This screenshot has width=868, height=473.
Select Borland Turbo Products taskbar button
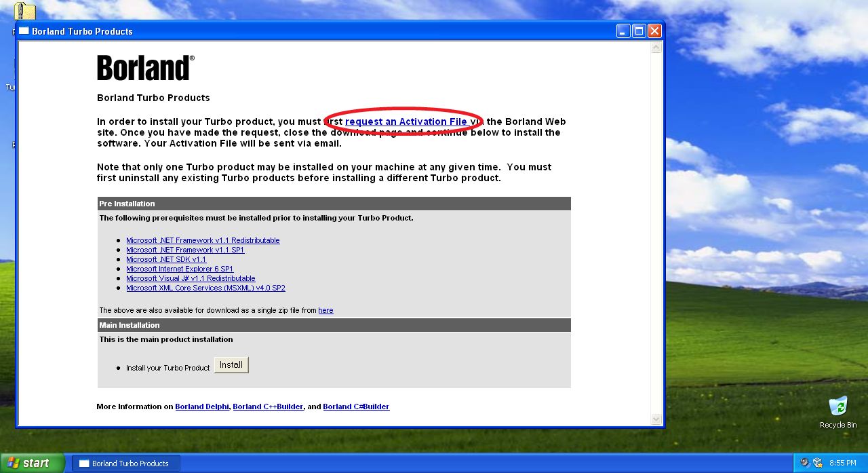click(x=126, y=463)
